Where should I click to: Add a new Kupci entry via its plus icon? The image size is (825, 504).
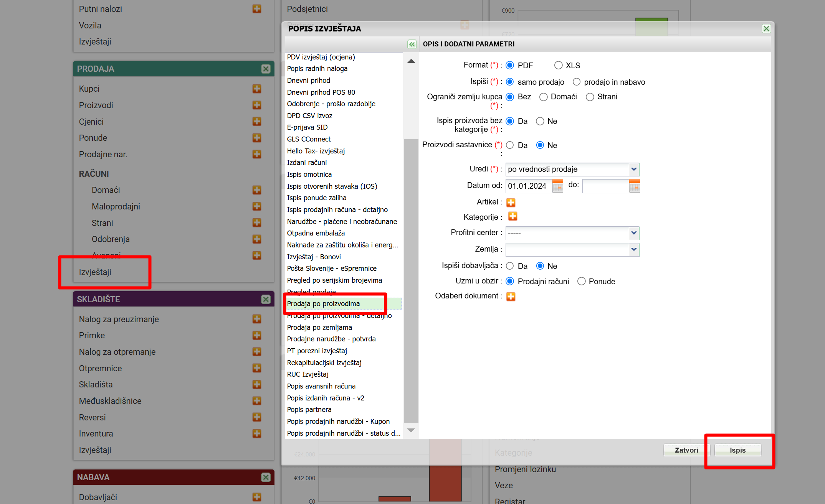(x=257, y=89)
